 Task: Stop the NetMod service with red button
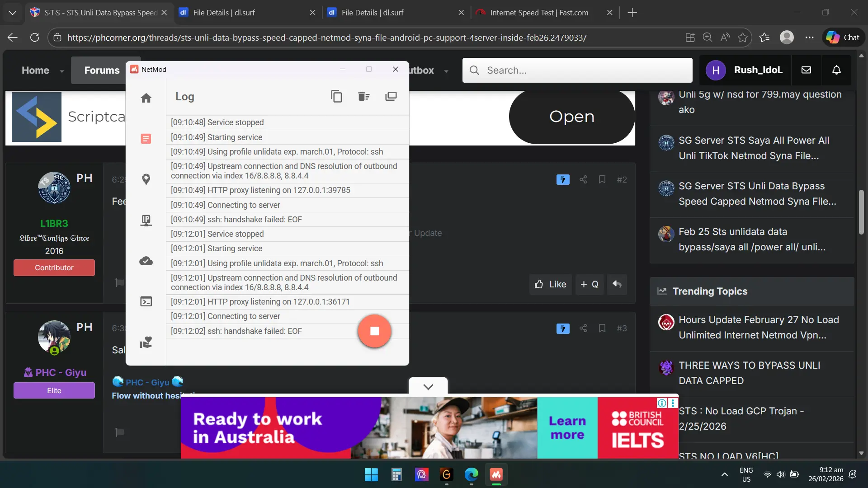pyautogui.click(x=374, y=331)
